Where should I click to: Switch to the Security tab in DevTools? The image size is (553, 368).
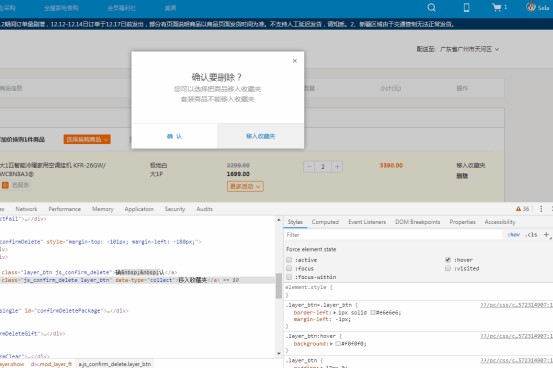(x=175, y=209)
